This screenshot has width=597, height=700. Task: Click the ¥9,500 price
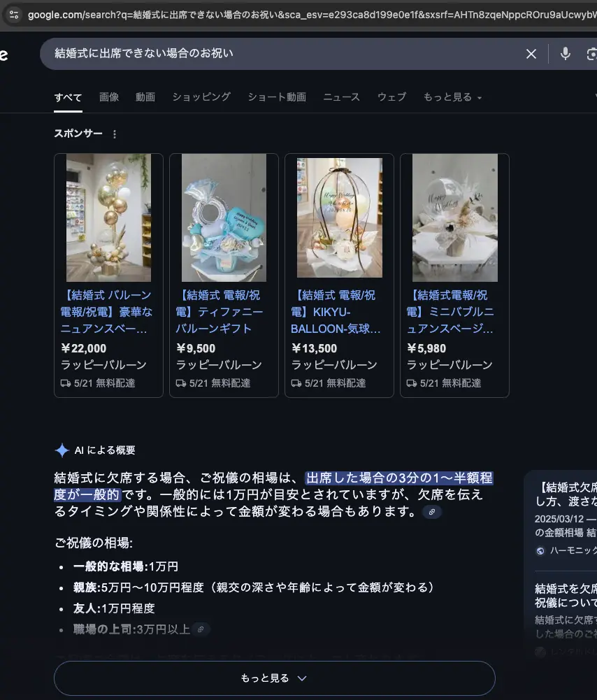[196, 348]
